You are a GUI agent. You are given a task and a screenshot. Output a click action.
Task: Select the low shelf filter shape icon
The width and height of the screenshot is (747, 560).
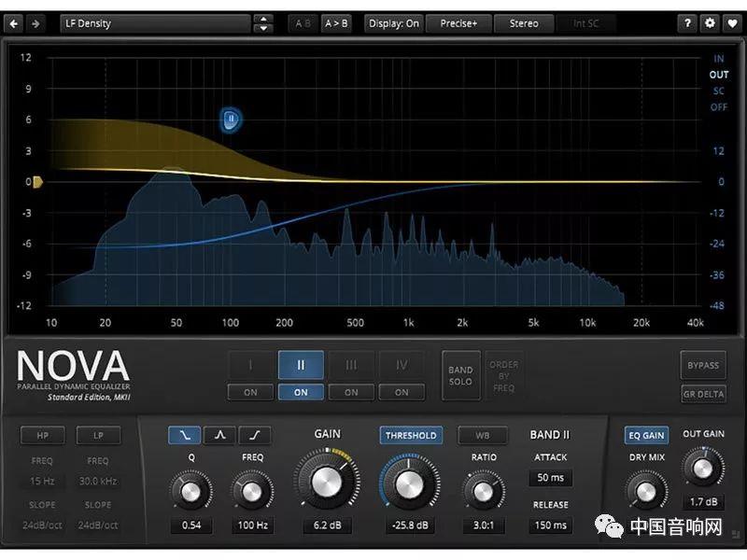tap(184, 435)
